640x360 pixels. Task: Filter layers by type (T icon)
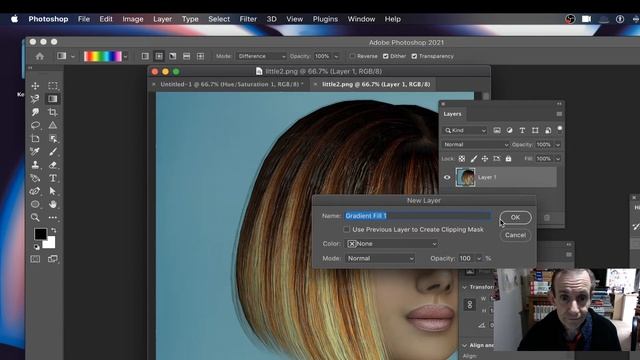[x=522, y=130]
